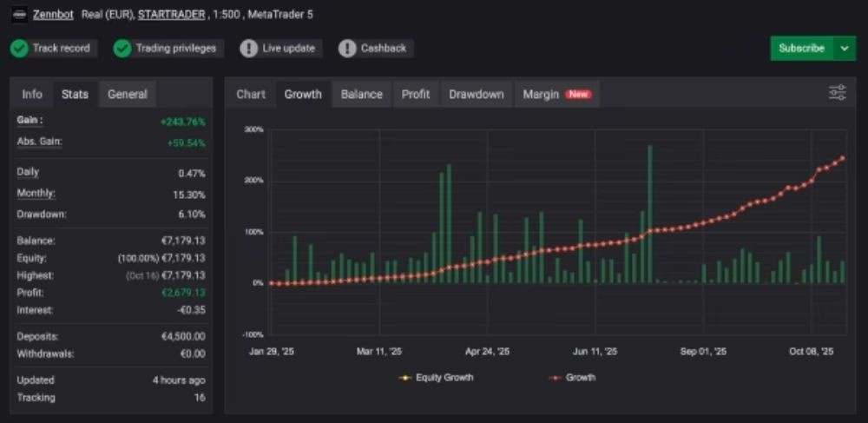Click the Cashback badge label
The width and height of the screenshot is (868, 423).
coord(384,48)
